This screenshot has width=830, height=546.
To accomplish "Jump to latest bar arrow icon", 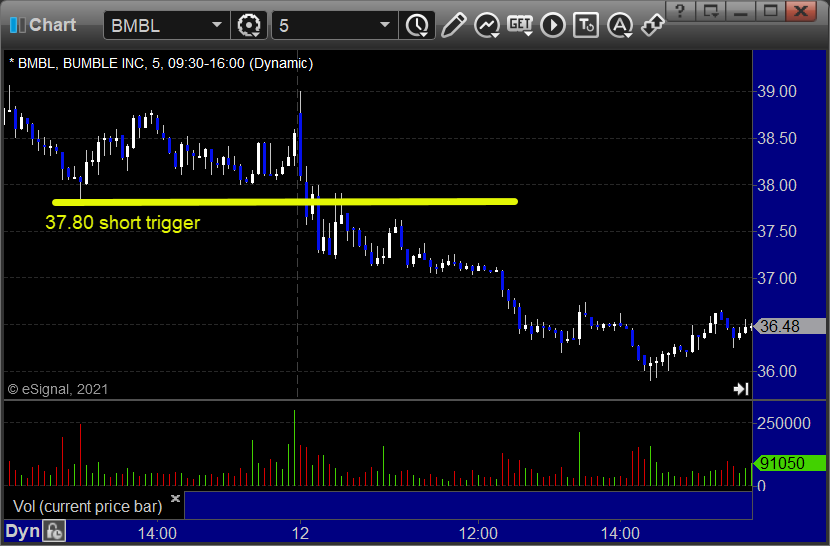I will click(741, 389).
